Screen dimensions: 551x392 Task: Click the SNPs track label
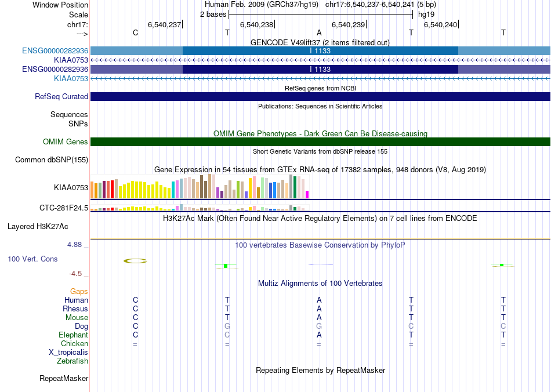click(78, 124)
